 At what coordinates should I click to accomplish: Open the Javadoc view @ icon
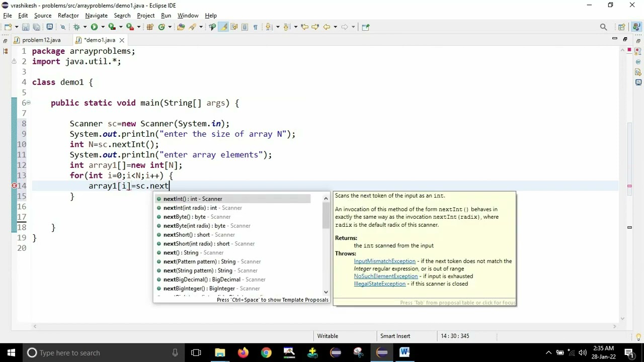click(x=638, y=61)
